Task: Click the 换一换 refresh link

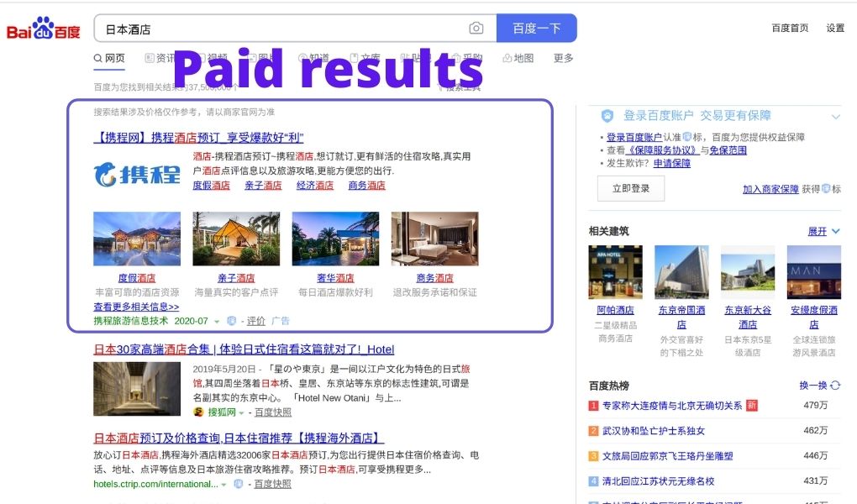Action: (812, 386)
